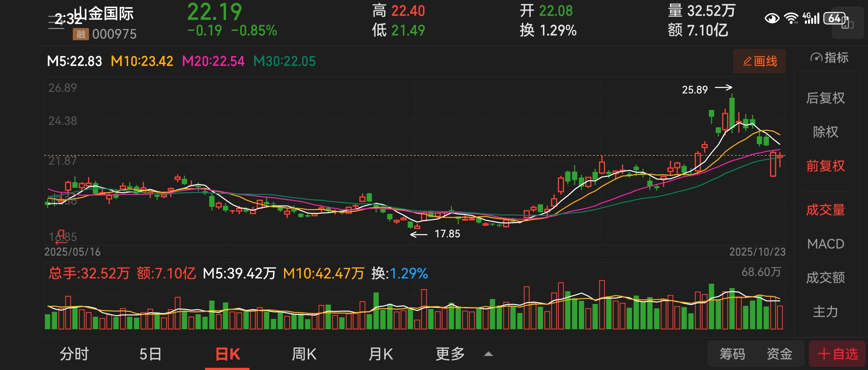Click the 画线 draw line pencil button

(759, 61)
